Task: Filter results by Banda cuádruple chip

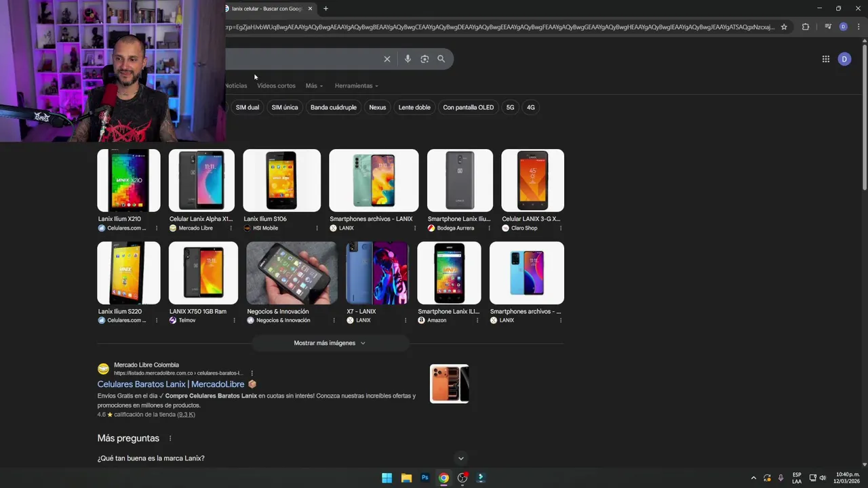Action: (334, 107)
